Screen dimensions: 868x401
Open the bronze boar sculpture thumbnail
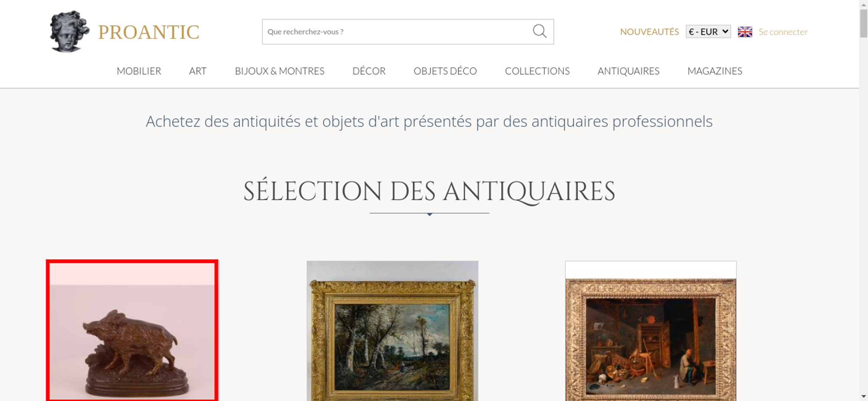tap(132, 331)
